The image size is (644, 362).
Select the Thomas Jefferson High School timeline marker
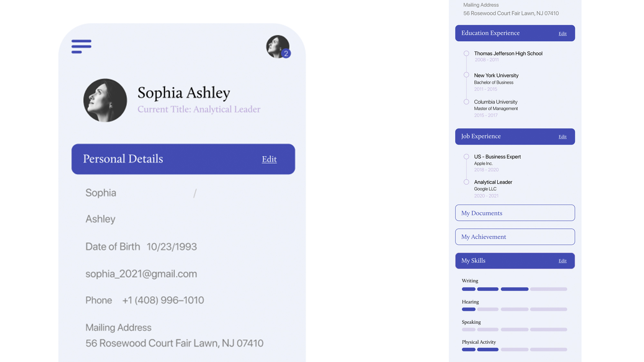click(x=466, y=53)
